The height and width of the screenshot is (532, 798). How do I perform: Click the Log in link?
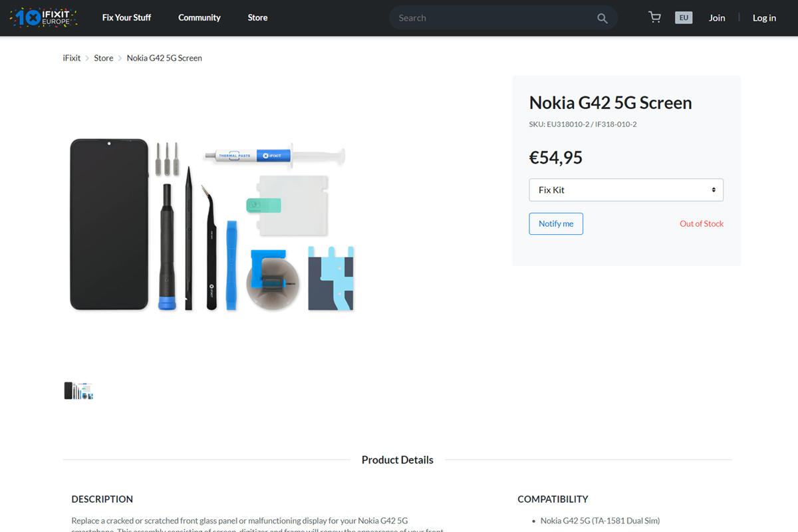(x=764, y=18)
